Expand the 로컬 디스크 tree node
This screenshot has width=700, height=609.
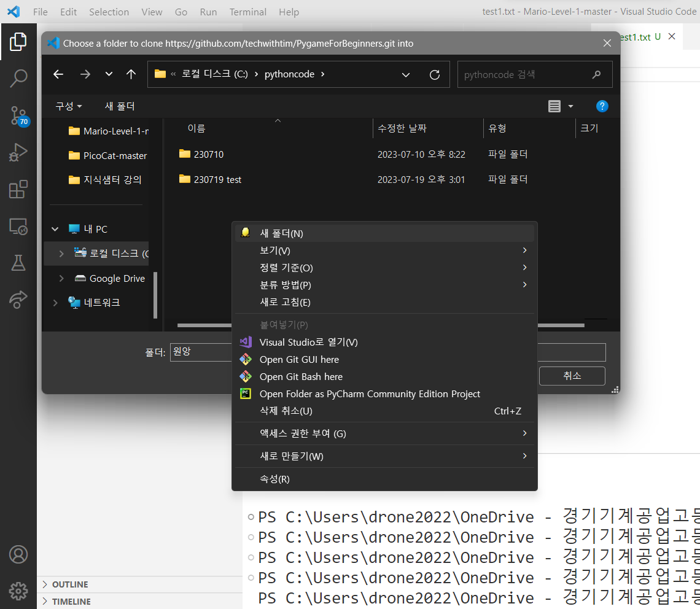coord(61,254)
